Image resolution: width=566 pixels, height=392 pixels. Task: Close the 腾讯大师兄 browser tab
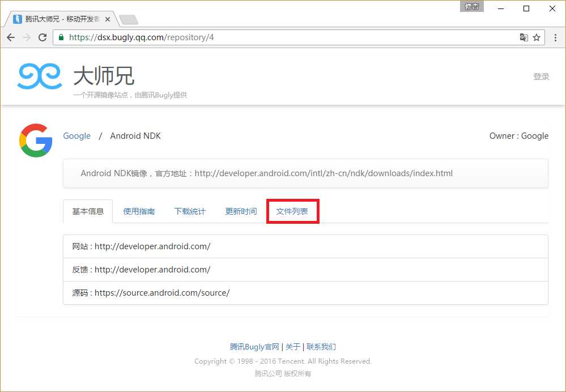click(107, 19)
